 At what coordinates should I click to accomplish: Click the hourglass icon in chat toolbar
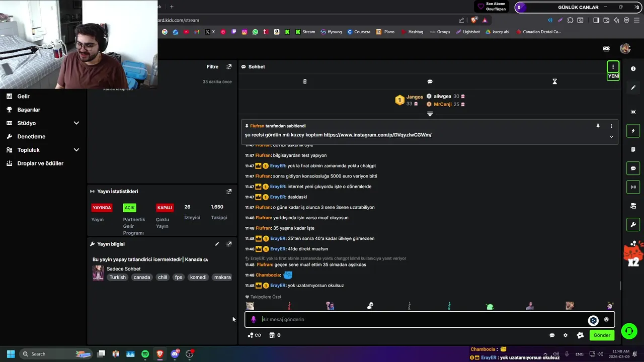[555, 81]
